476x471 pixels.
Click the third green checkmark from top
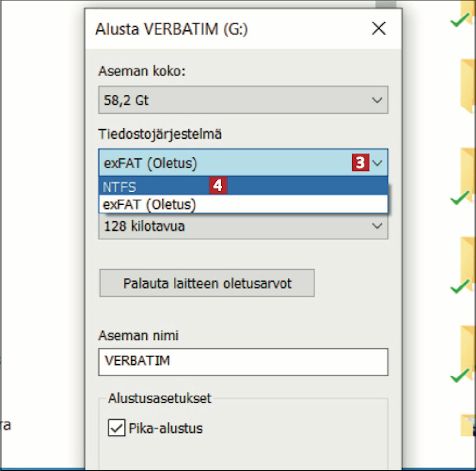[459, 287]
